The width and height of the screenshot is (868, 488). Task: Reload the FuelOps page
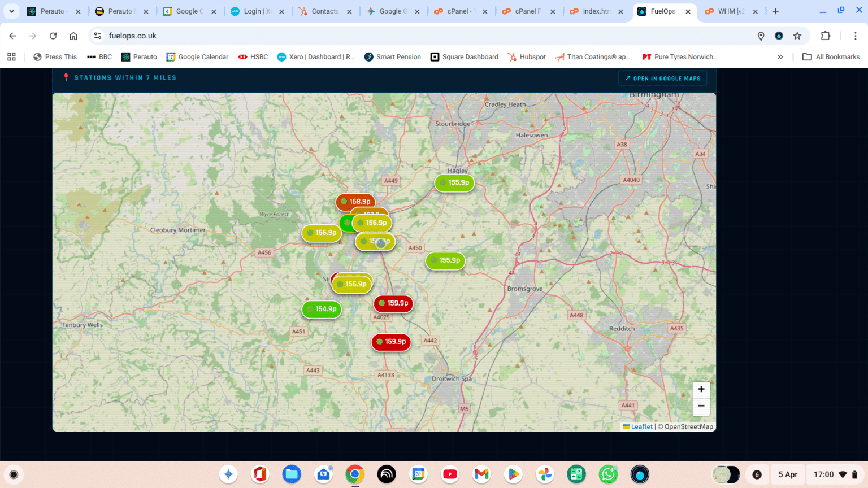[53, 36]
